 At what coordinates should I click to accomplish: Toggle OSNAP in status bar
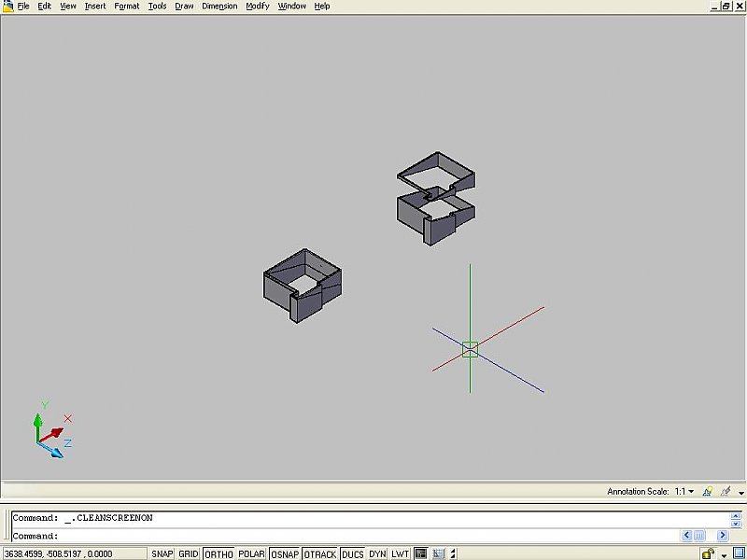click(x=285, y=553)
